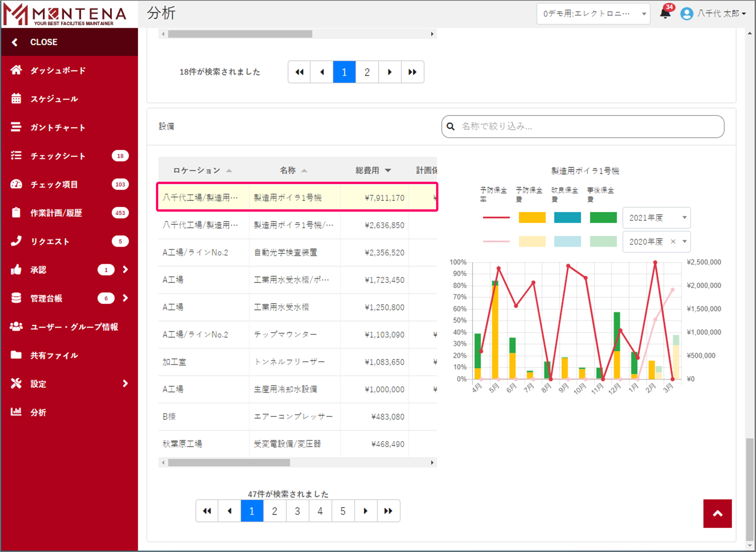Open the notification bell icon
This screenshot has height=552, width=756.
[665, 13]
